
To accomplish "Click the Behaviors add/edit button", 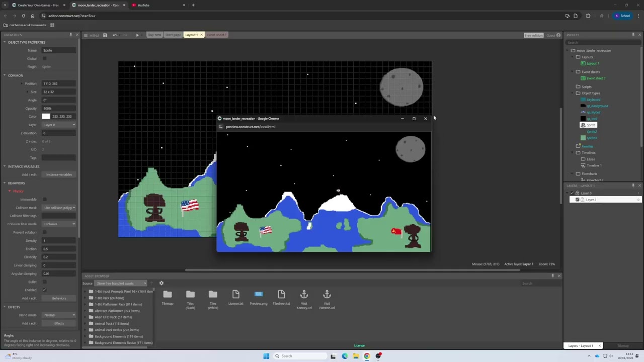I will click(59, 298).
